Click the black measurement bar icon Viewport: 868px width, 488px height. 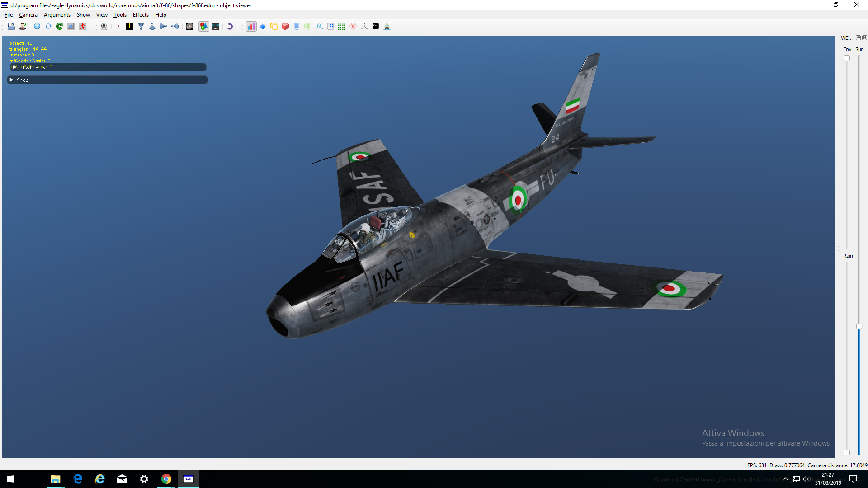point(215,26)
